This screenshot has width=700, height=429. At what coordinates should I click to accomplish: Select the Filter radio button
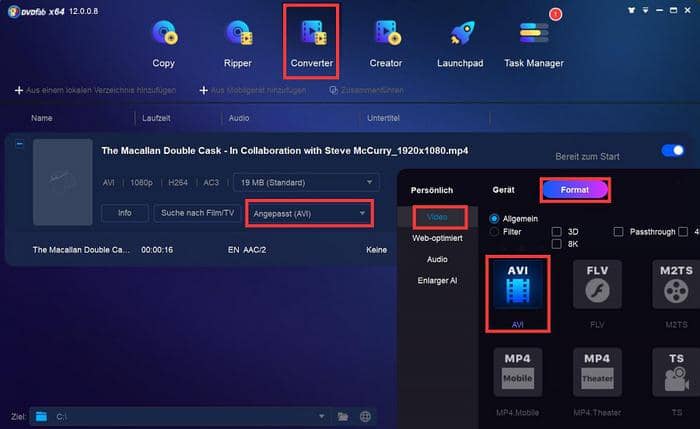tap(494, 232)
